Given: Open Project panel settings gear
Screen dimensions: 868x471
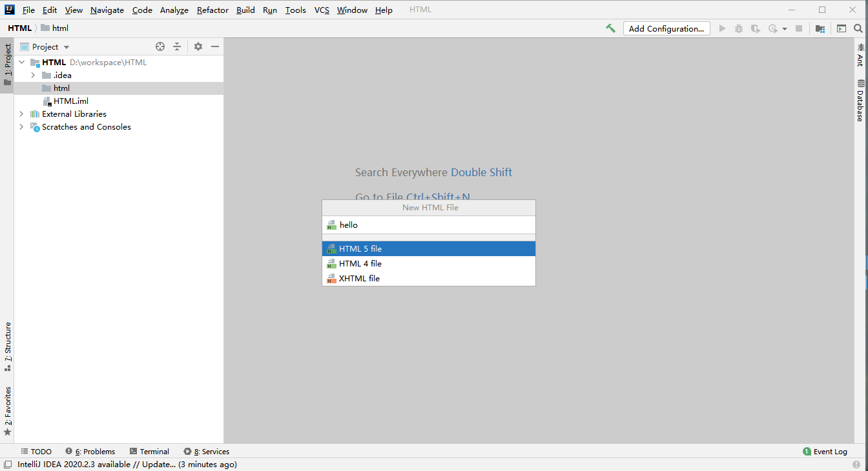Looking at the screenshot, I should pos(198,46).
